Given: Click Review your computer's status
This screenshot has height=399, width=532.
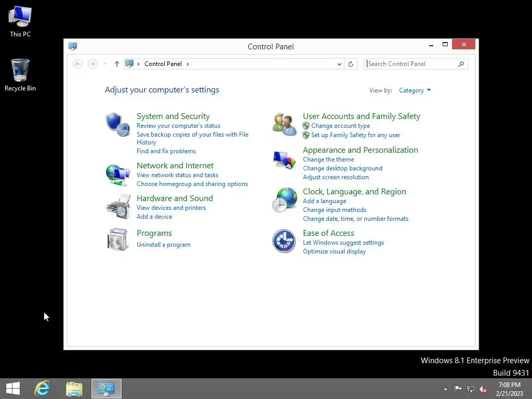Looking at the screenshot, I should (179, 126).
